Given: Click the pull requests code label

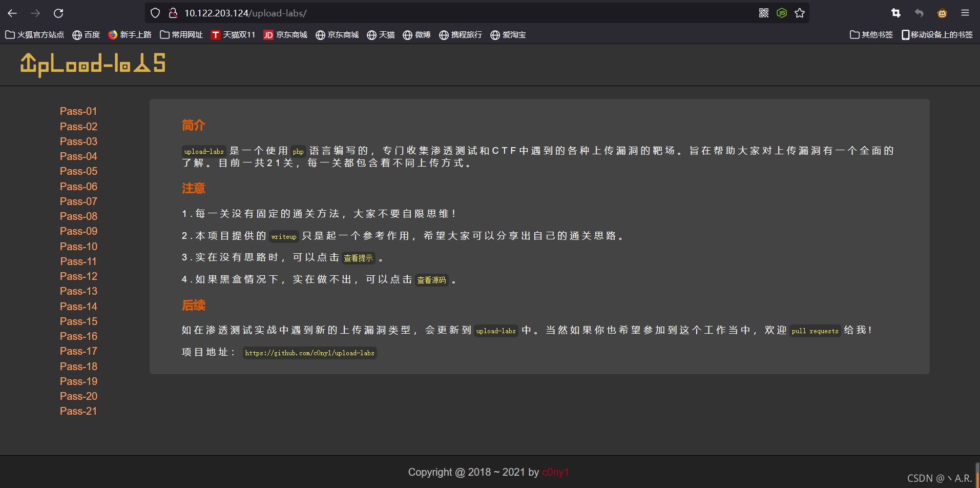Looking at the screenshot, I should click(x=815, y=331).
